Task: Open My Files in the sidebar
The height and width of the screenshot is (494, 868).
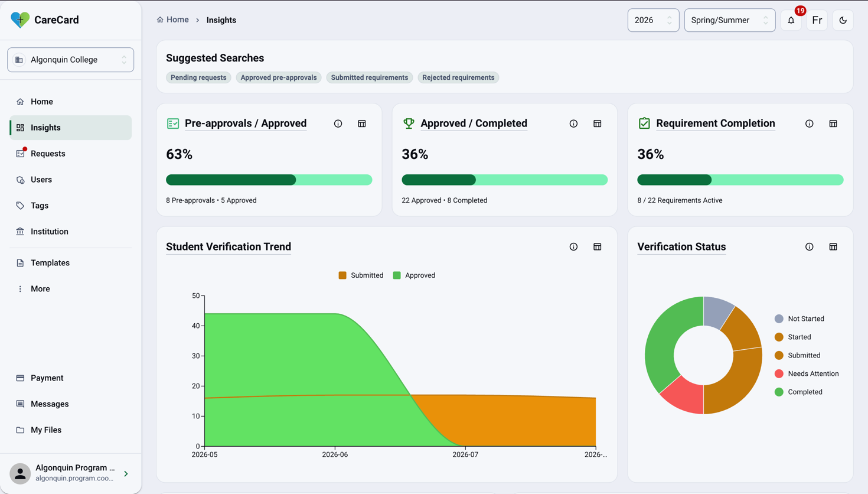Action: (71, 430)
